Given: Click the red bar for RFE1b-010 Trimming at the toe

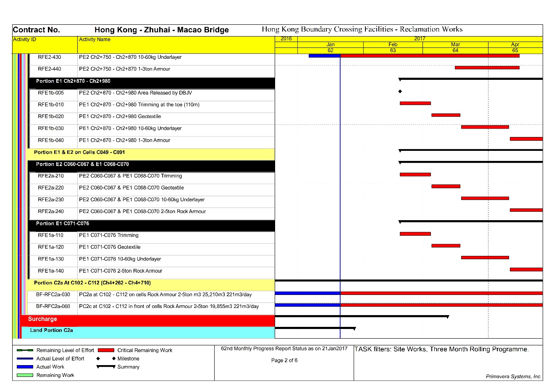Looking at the screenshot, I should (x=415, y=103).
